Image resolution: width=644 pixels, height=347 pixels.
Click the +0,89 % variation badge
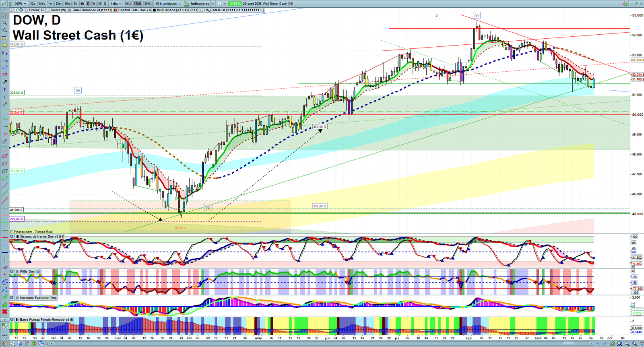(x=235, y=4)
